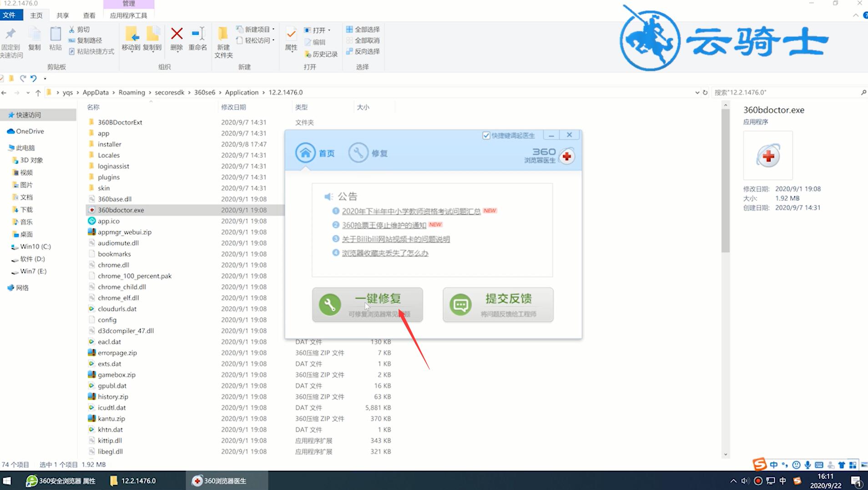Screen dimensions: 868x490
Task: Click the Cut scissors item
Action: (79, 30)
